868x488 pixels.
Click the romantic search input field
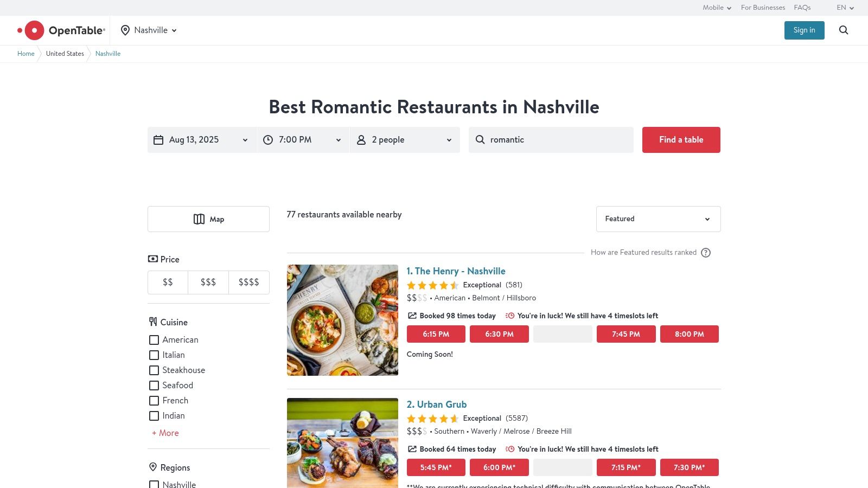tap(551, 140)
